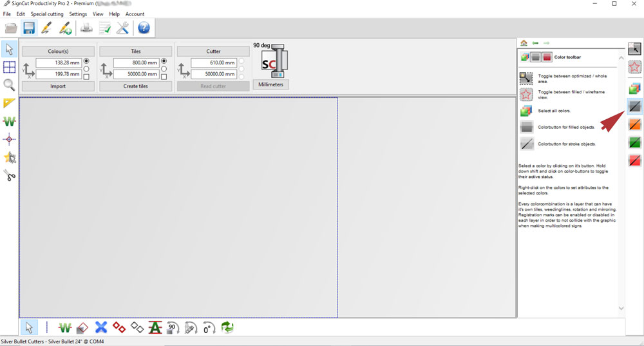The image size is (644, 346).
Task: Click the eraser icon in bottom toolbar
Action: pyautogui.click(x=82, y=328)
